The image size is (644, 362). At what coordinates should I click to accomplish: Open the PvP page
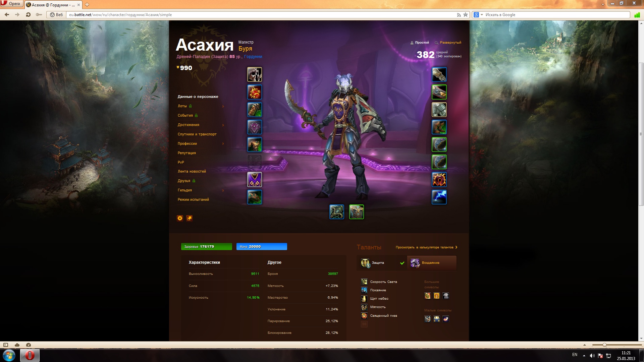coord(181,162)
